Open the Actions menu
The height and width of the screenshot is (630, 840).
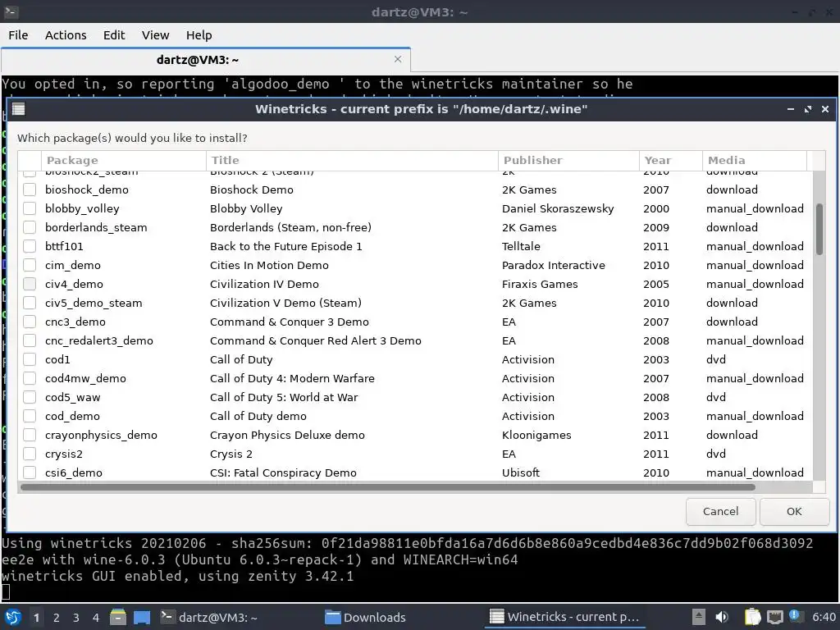66,35
